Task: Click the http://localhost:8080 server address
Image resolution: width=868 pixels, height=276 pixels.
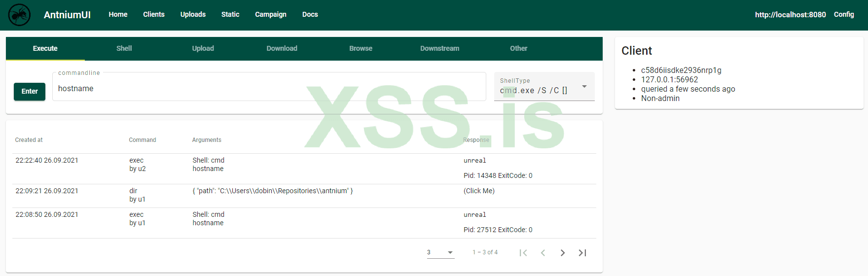Action: [791, 15]
